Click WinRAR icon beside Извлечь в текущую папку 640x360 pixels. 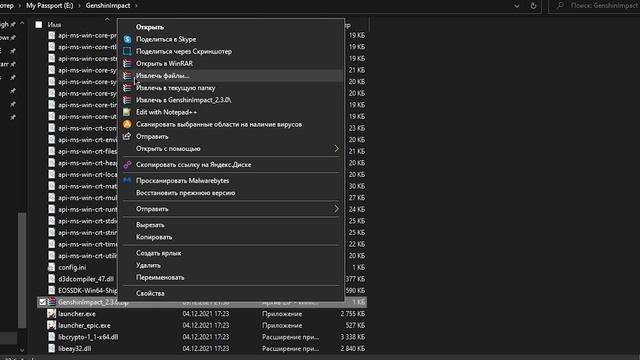[x=127, y=88]
